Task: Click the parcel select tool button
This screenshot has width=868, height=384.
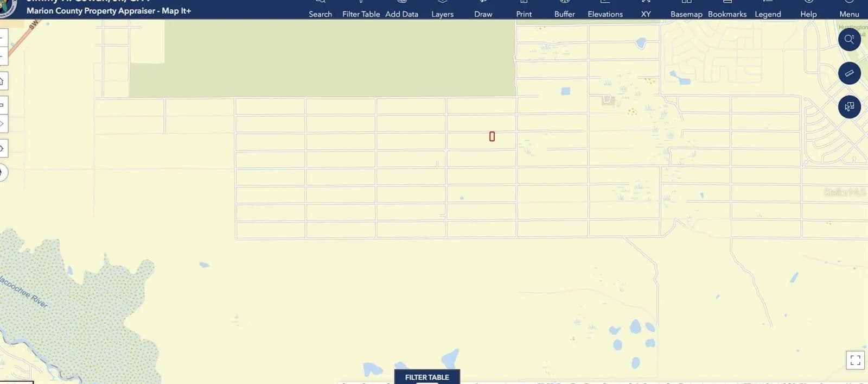Action: pos(849,106)
